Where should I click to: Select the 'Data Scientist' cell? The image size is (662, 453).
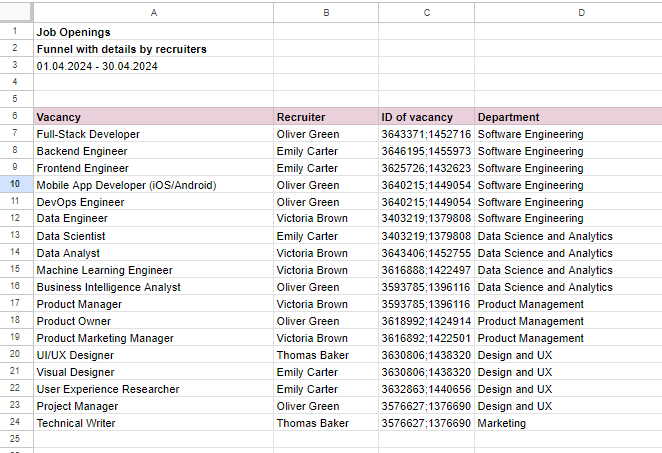coord(154,236)
